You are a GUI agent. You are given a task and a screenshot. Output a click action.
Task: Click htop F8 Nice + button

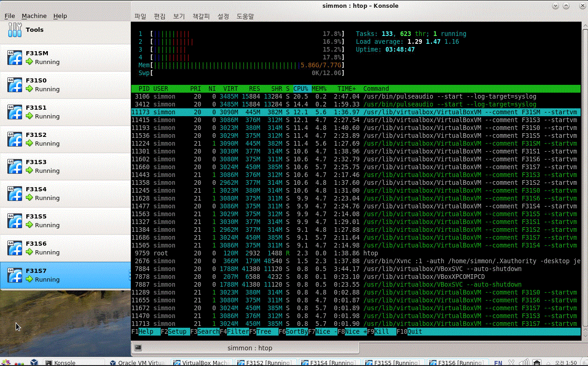point(352,331)
